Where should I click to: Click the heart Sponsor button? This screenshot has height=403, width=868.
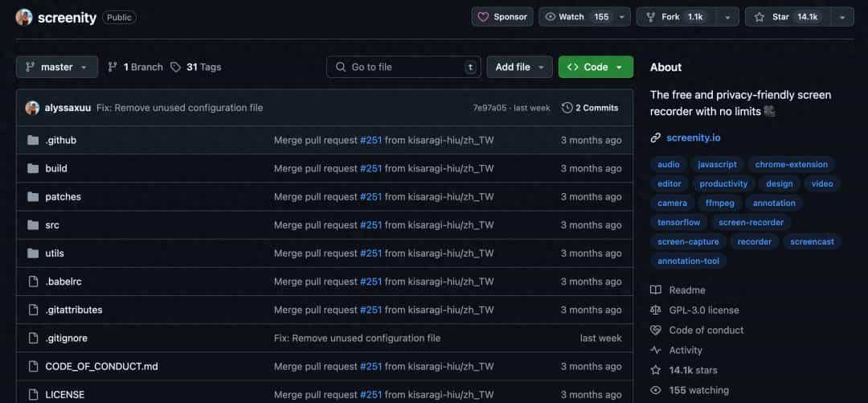pyautogui.click(x=502, y=17)
